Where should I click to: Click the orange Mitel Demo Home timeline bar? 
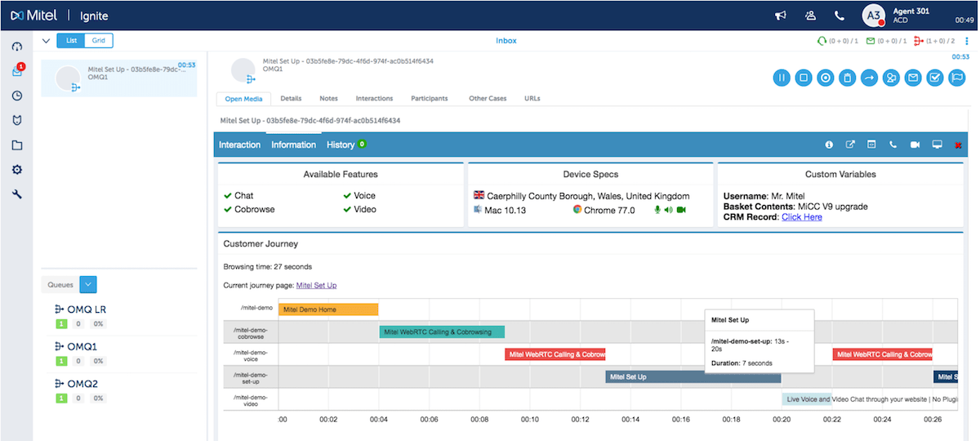tap(328, 310)
